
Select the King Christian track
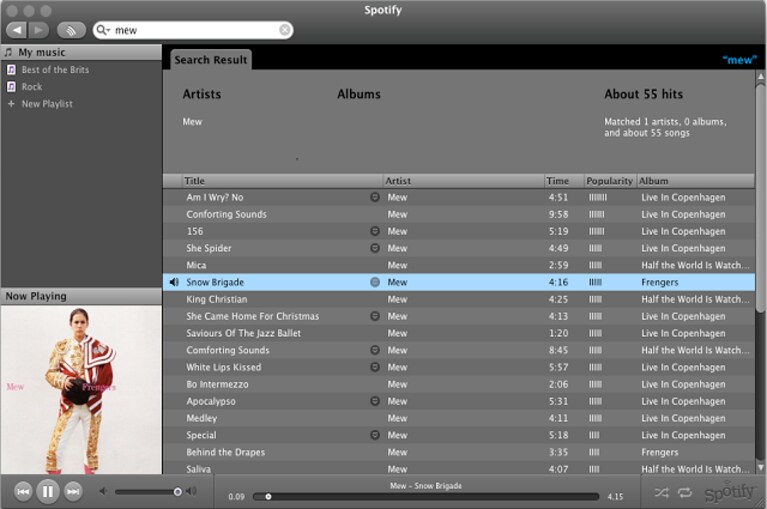458,299
